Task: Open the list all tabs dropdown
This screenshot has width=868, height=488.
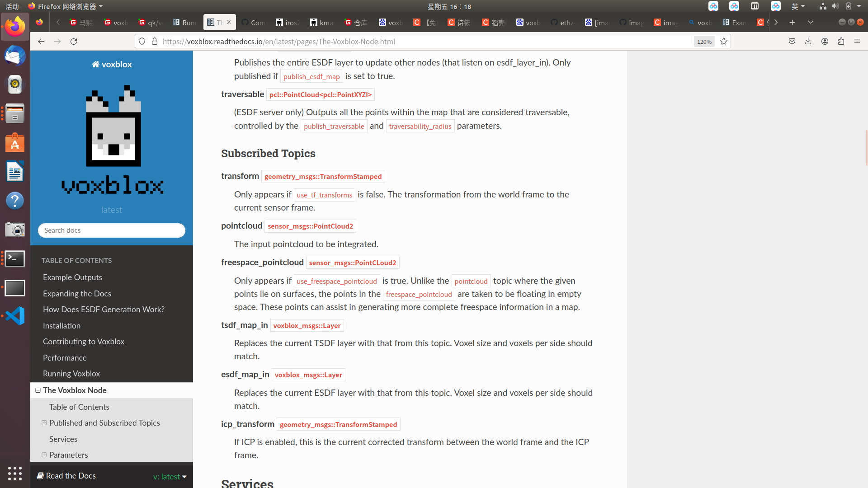Action: click(811, 22)
